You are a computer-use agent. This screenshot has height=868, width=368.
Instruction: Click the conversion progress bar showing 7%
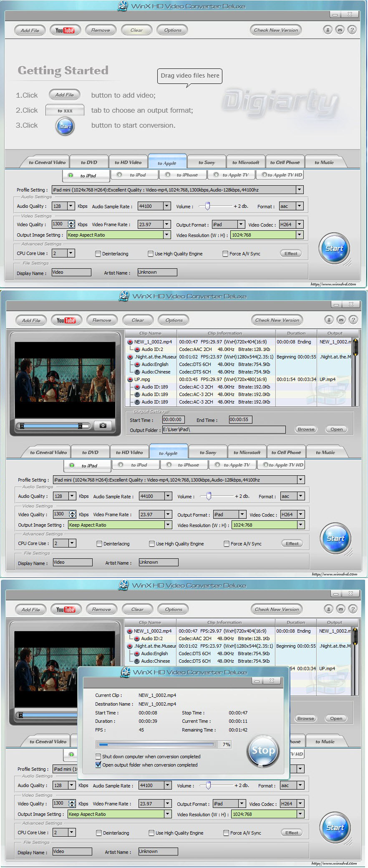tap(156, 744)
